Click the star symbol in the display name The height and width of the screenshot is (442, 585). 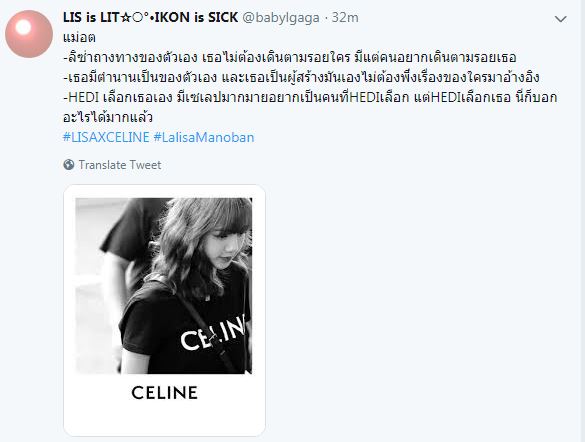click(x=127, y=18)
